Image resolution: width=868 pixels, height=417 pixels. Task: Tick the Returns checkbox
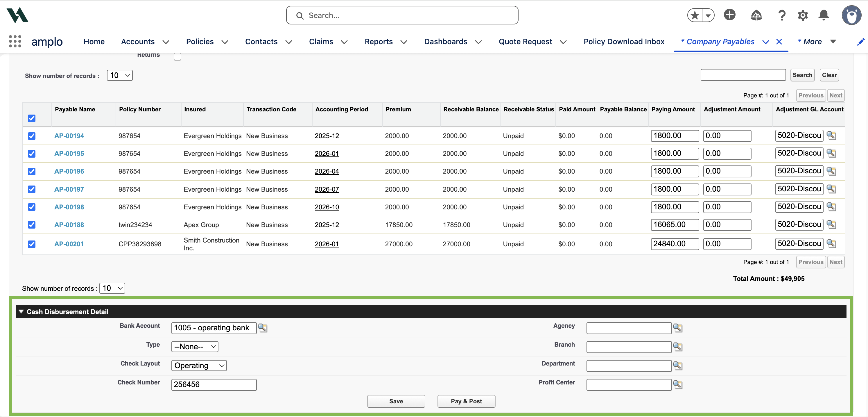(177, 57)
